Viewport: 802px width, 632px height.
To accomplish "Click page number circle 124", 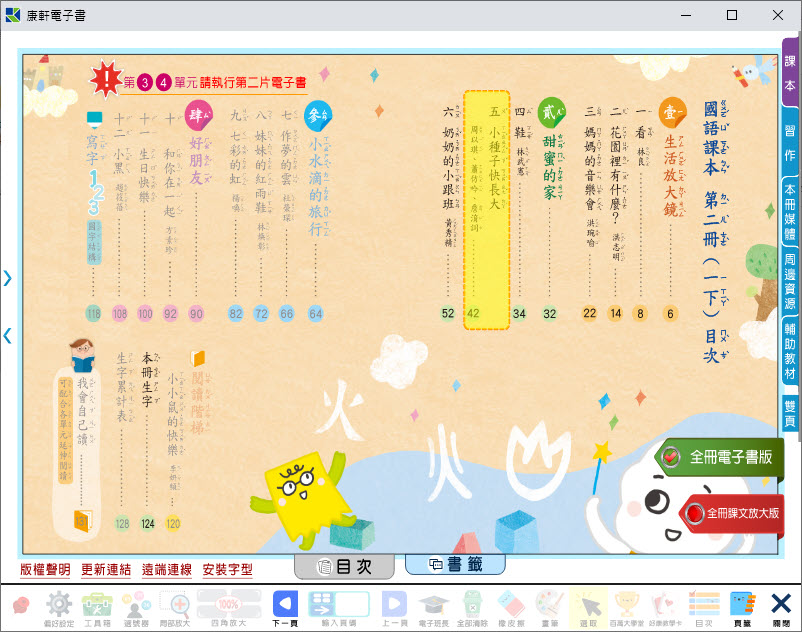I will pyautogui.click(x=147, y=523).
